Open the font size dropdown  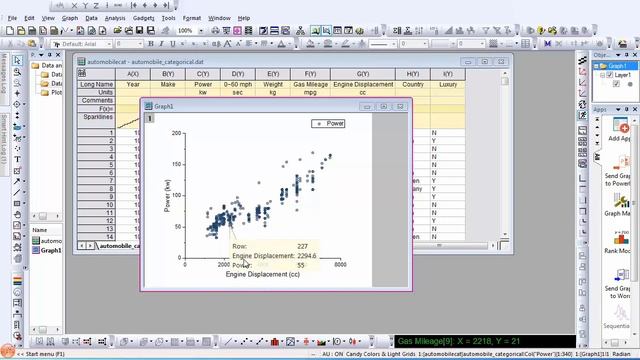140,44
